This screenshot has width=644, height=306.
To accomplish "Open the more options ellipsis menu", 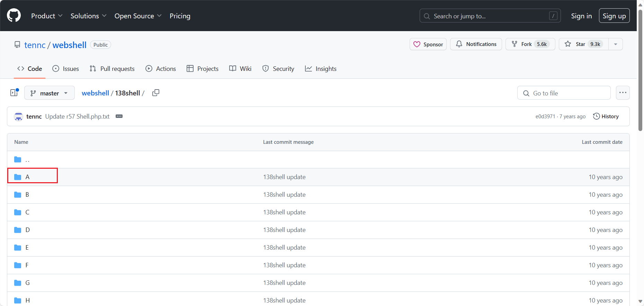I will point(623,93).
